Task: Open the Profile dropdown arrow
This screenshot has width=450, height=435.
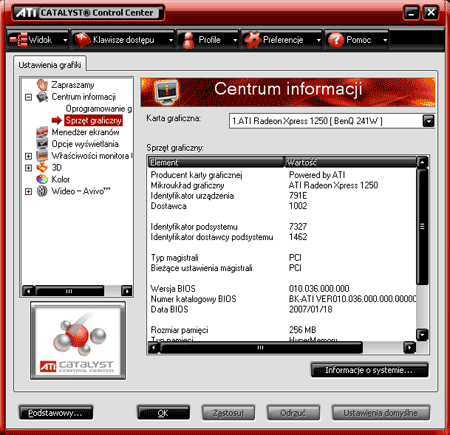Action: [x=235, y=40]
